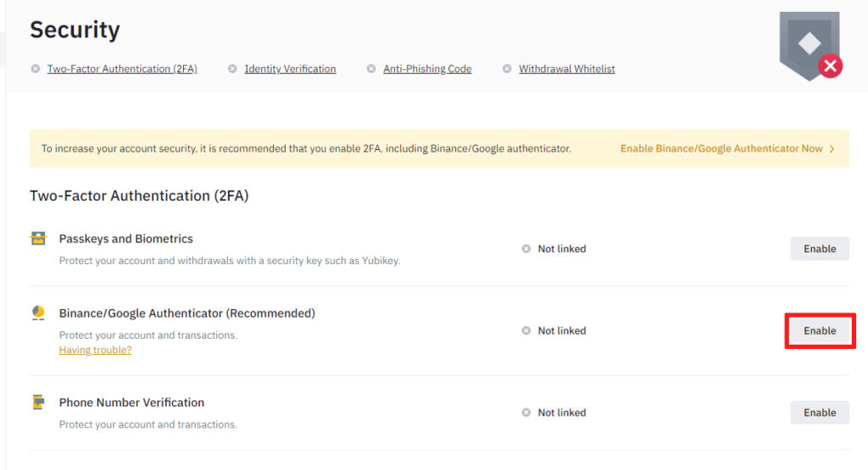Click the Security page heading
The height and width of the screenshot is (470, 868).
(75, 30)
